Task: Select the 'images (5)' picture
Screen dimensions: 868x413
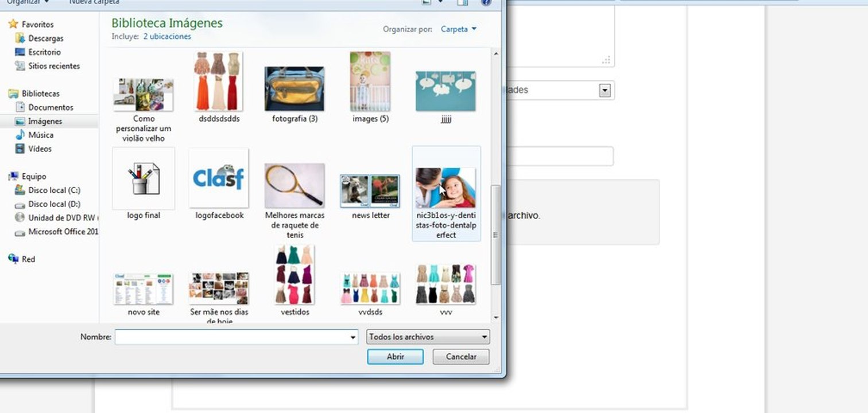Action: tap(370, 87)
